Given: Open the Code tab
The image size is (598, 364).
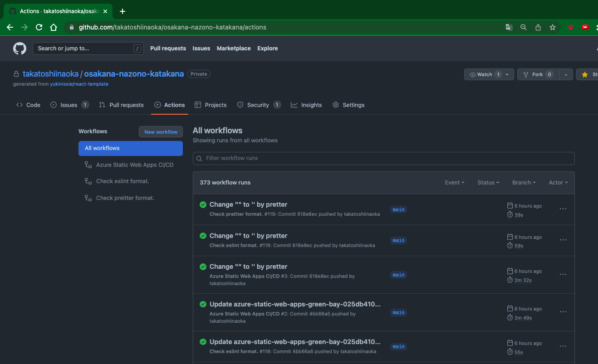Looking at the screenshot, I should click(28, 105).
